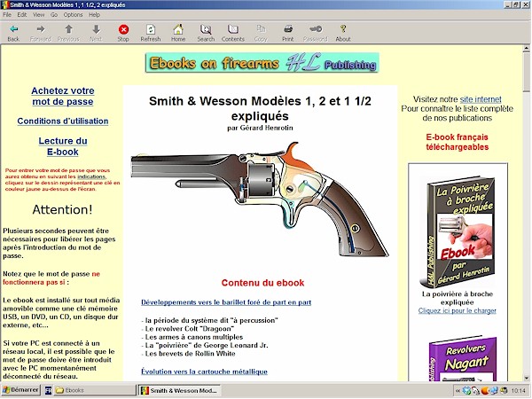Click 'La Poivrière à broche expliquée' book cover

[x=458, y=231]
